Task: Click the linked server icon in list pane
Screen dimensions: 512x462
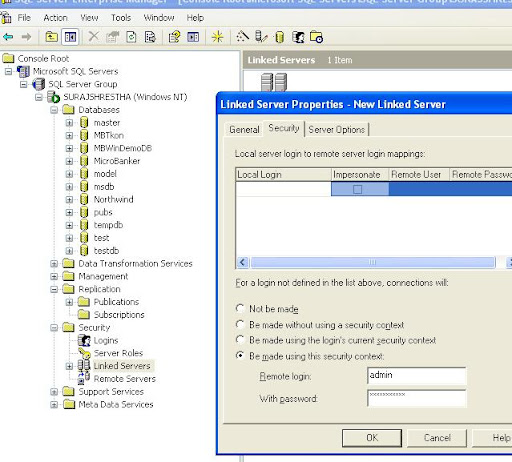Action: [274, 82]
